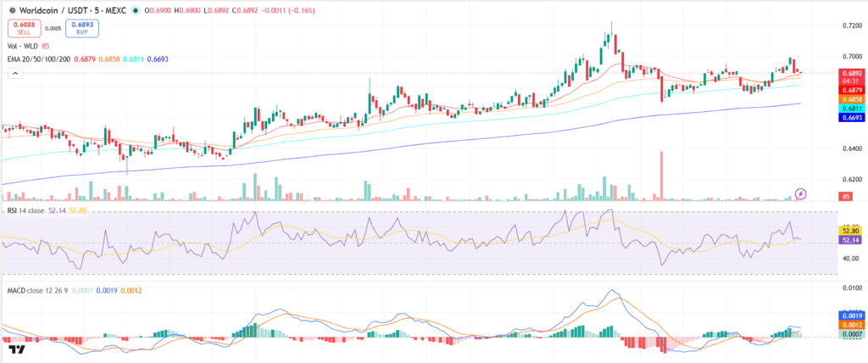This screenshot has height=363, width=868.
Task: Click the RSI axis tag 52.80
Action: point(852,230)
